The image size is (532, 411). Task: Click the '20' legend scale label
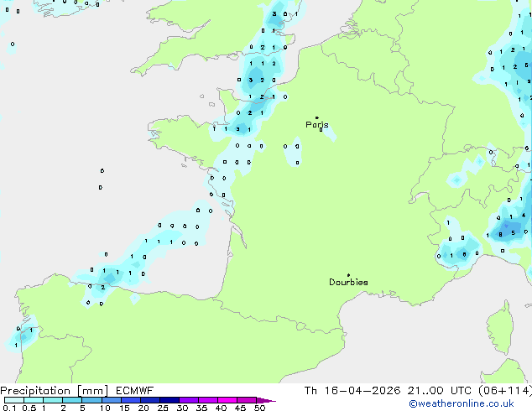click(x=143, y=408)
